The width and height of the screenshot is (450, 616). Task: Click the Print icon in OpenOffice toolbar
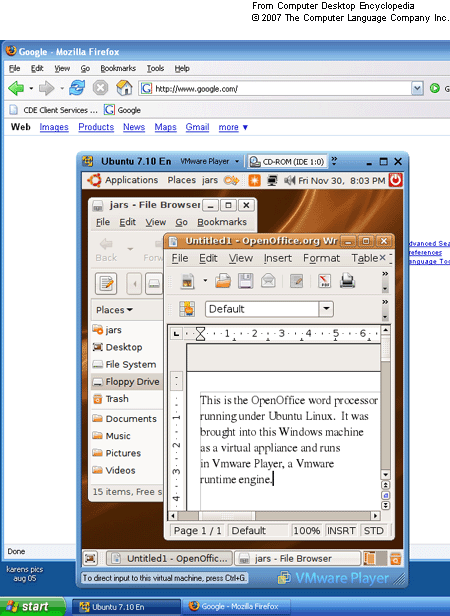pos(347,281)
